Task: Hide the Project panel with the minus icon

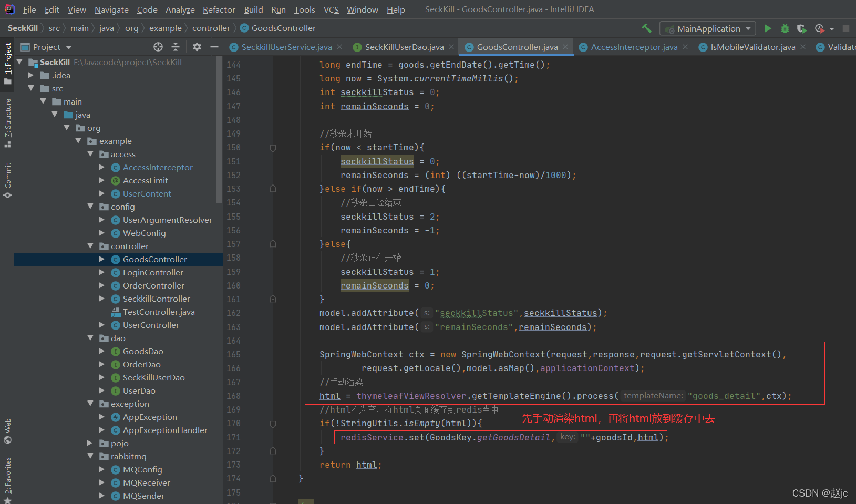Action: pyautogui.click(x=214, y=47)
